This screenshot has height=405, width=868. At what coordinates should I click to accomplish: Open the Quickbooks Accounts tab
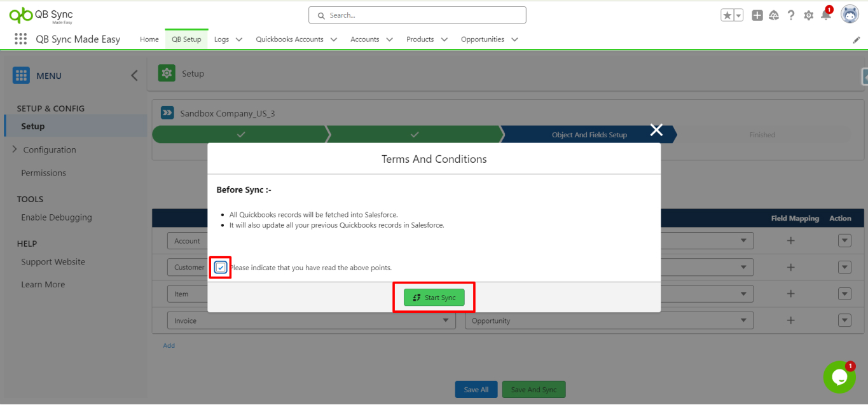pyautogui.click(x=289, y=39)
